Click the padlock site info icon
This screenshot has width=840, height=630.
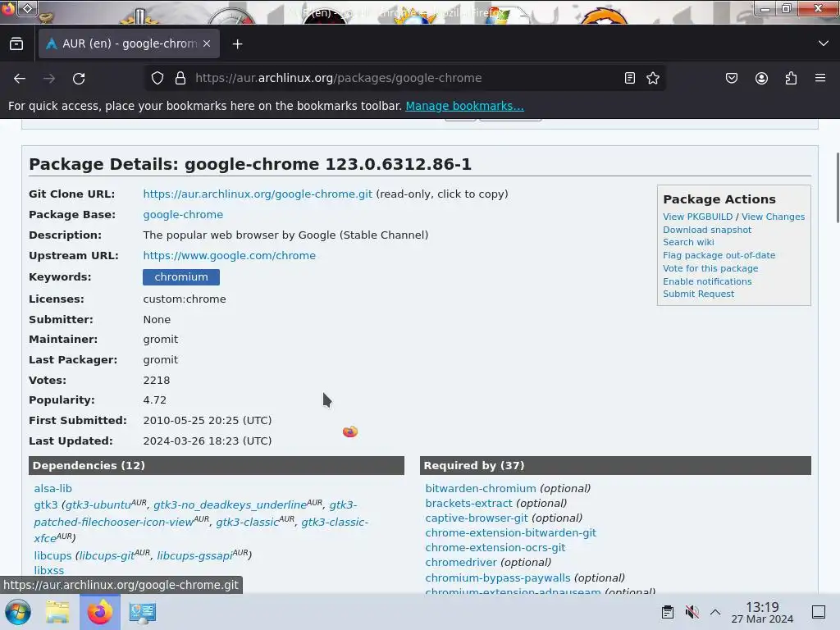(180, 78)
